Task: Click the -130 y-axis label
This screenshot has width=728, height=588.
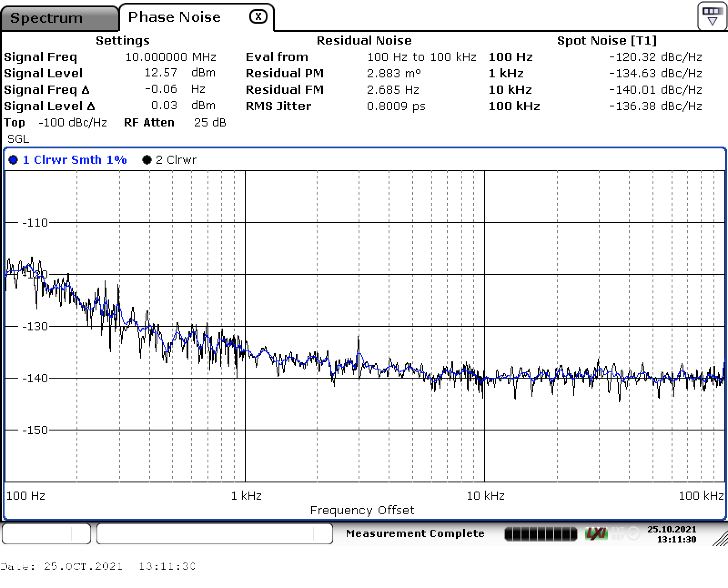Action: 35,326
